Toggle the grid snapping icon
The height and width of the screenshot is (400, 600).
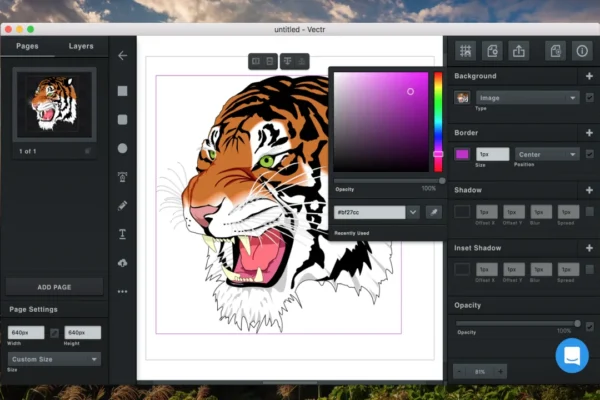[x=465, y=51]
